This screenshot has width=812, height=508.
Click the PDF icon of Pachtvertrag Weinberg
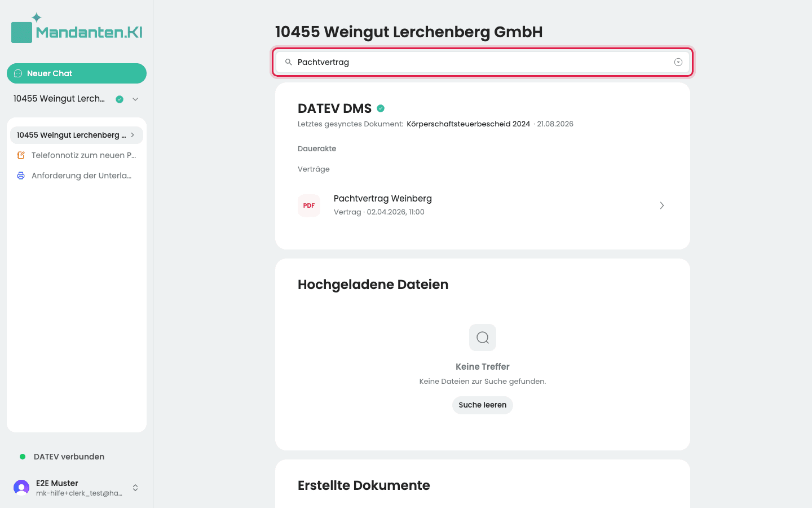click(309, 205)
